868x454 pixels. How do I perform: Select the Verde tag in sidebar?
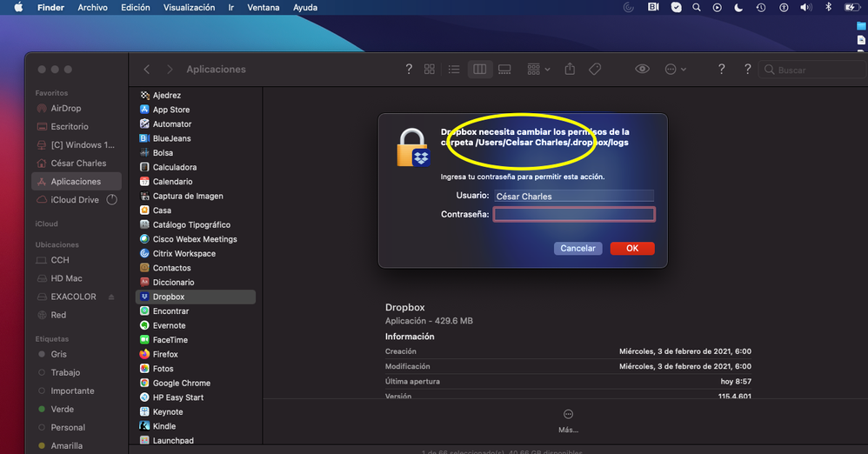click(x=77, y=409)
